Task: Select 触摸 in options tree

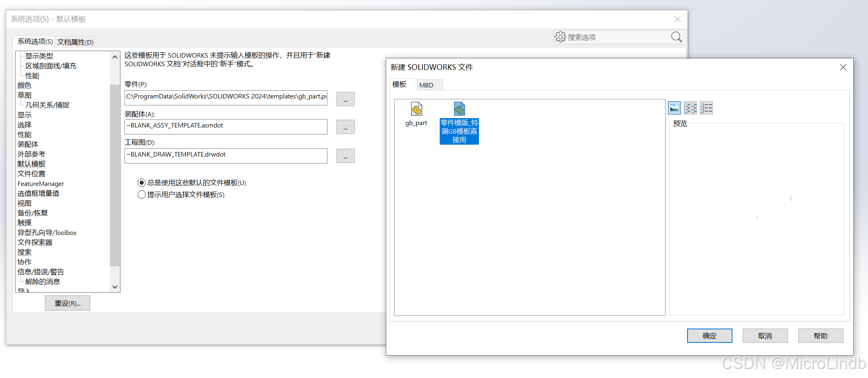Action: click(24, 223)
